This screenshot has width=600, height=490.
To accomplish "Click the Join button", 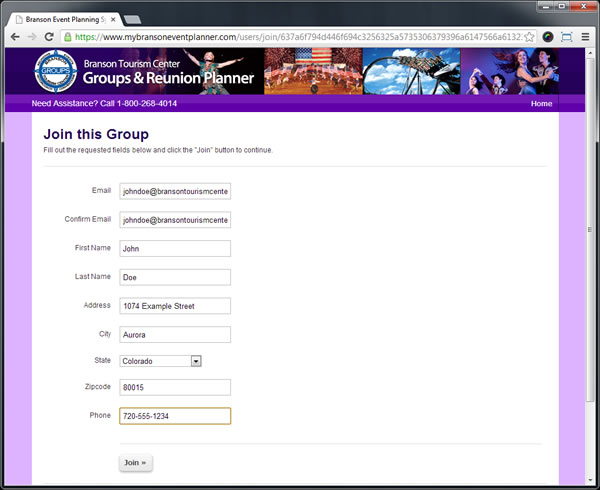I will 135,463.
